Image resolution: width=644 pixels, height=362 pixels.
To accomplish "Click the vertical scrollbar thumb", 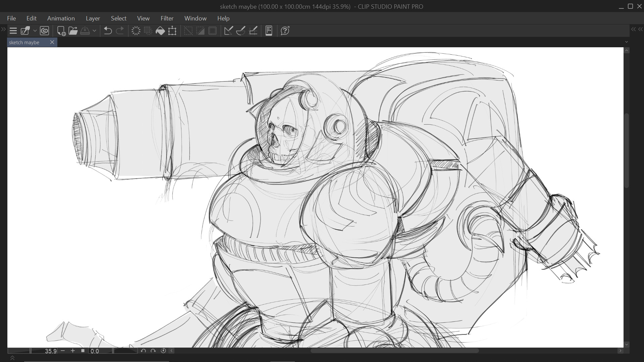I will (627, 151).
